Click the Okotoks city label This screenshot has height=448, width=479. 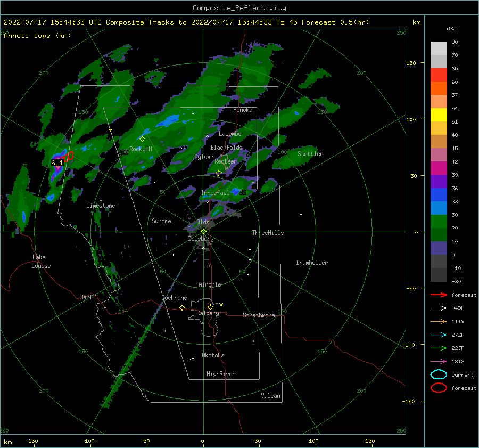click(213, 355)
